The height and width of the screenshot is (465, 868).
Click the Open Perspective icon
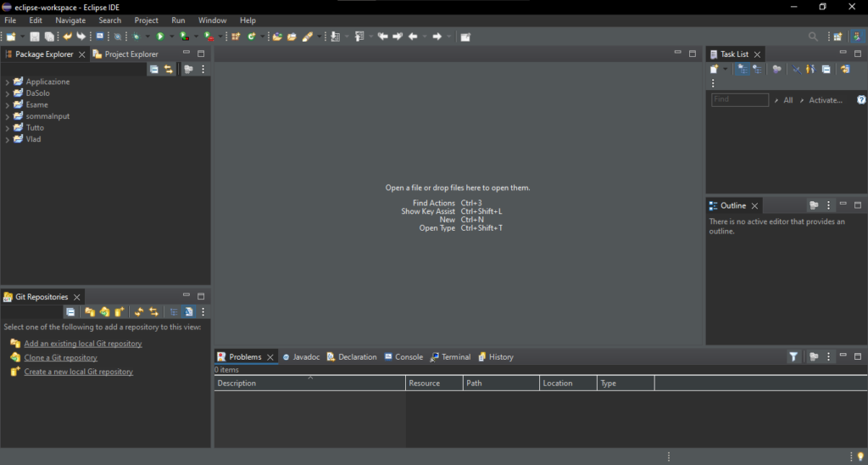point(838,36)
